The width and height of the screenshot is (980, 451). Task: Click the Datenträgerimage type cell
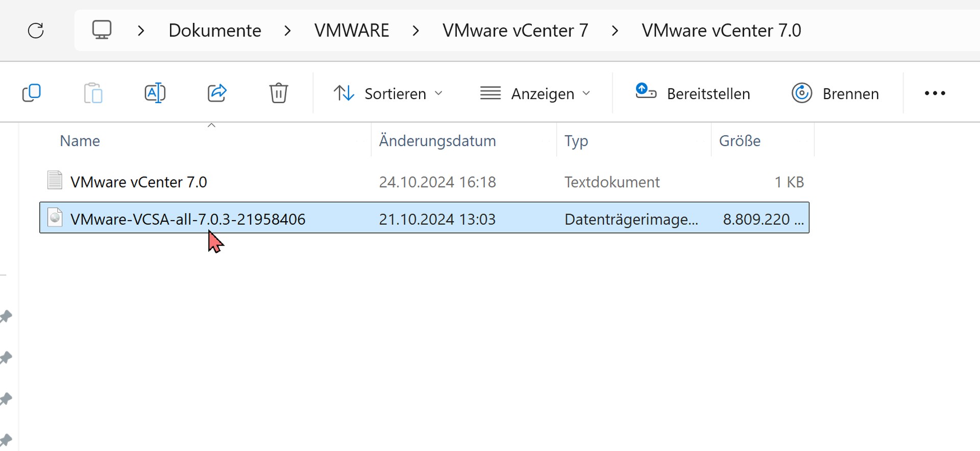[631, 220]
